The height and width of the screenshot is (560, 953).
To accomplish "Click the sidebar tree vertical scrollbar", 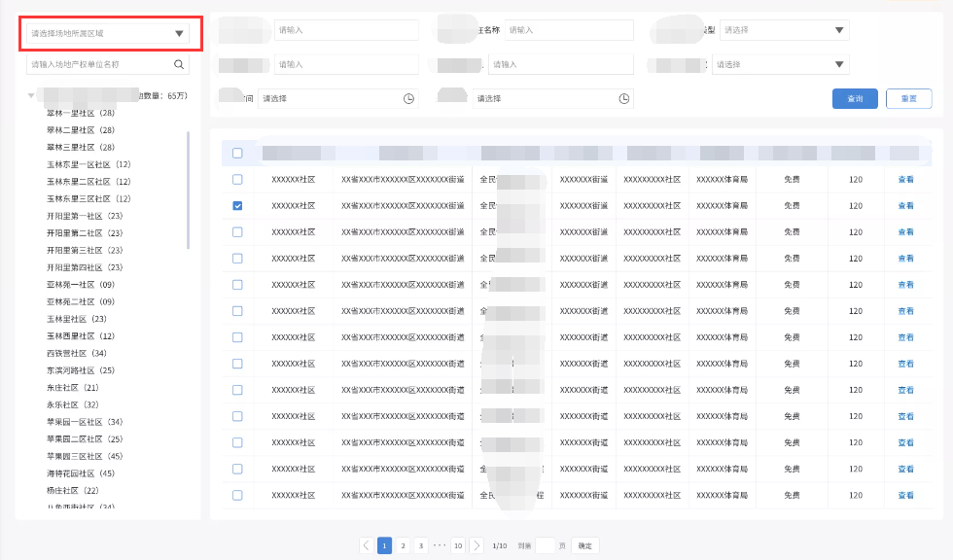I will click(x=188, y=191).
